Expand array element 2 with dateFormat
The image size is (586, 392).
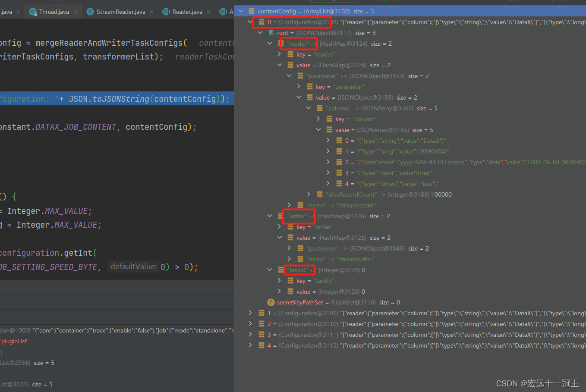tap(328, 162)
